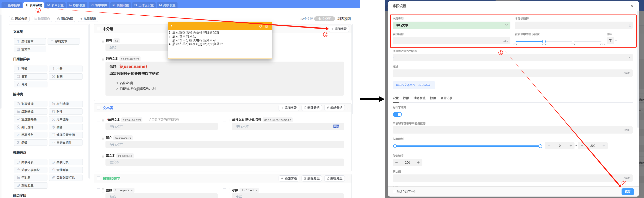This screenshot has height=198, width=644.
Task: Toggle the 允许不填写 switch off
Action: pyautogui.click(x=397, y=115)
